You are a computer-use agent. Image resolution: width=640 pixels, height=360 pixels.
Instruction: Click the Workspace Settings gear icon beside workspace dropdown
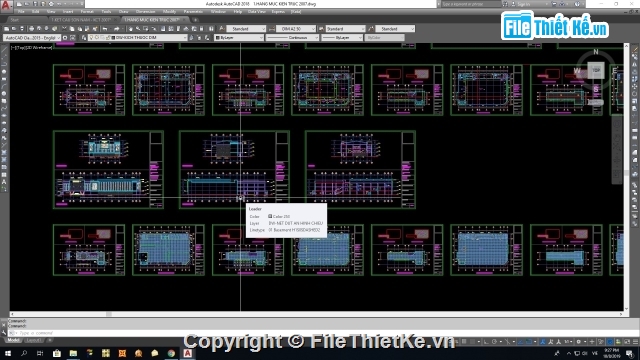click(x=65, y=38)
